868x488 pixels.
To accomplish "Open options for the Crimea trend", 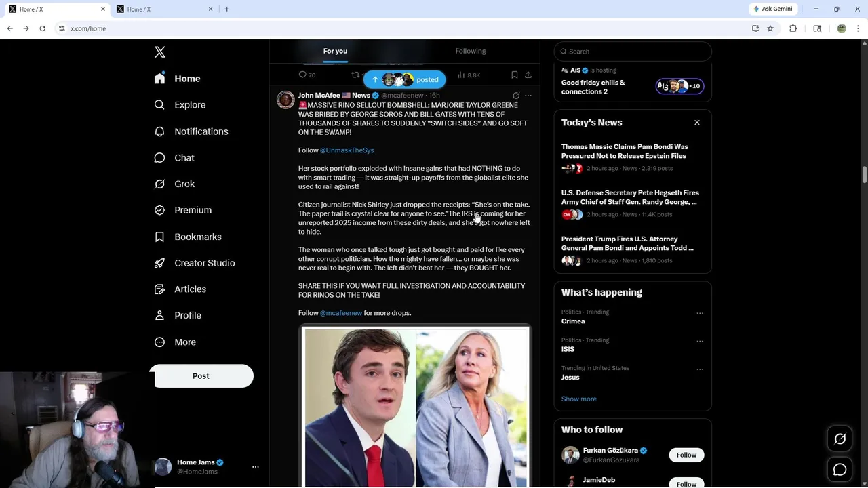I will [700, 313].
